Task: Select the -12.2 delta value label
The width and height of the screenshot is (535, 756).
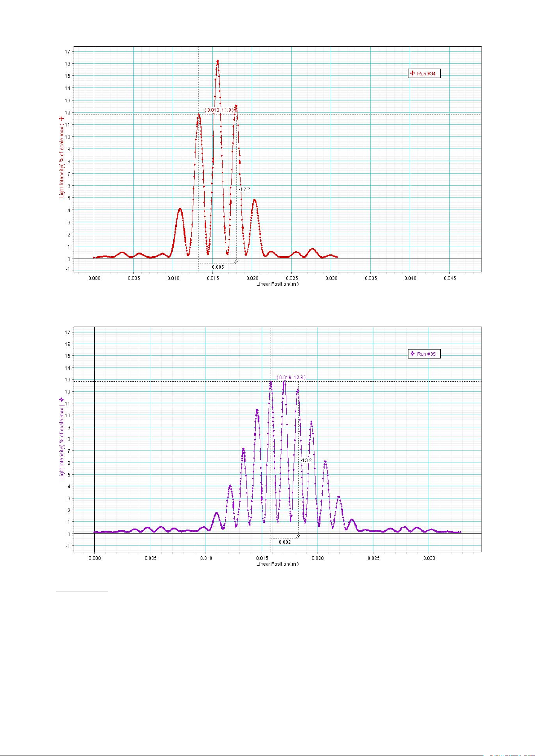Action: tap(244, 189)
